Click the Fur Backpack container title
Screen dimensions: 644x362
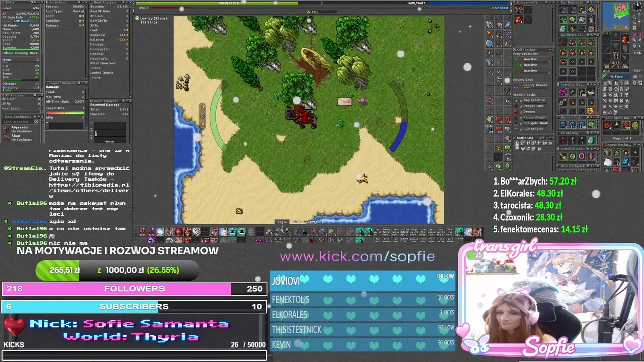pyautogui.click(x=572, y=2)
